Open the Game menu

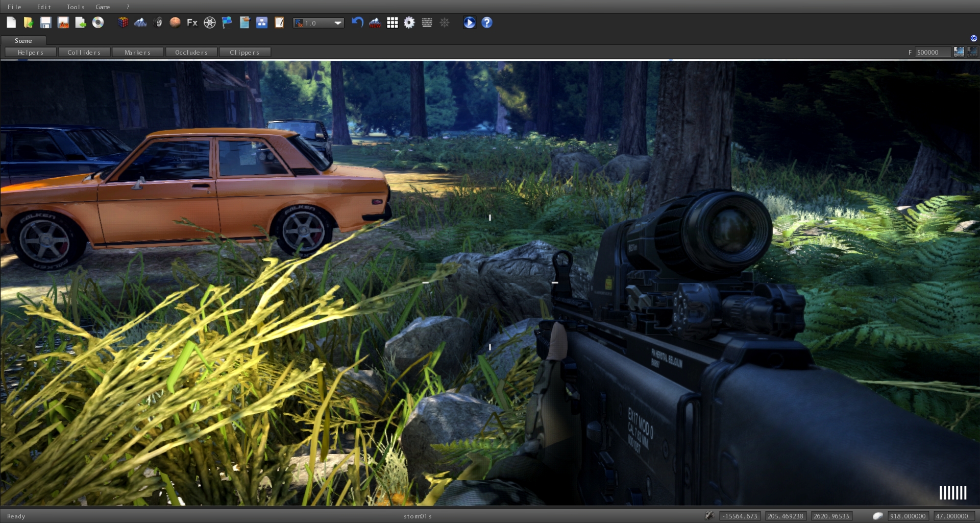[x=103, y=7]
